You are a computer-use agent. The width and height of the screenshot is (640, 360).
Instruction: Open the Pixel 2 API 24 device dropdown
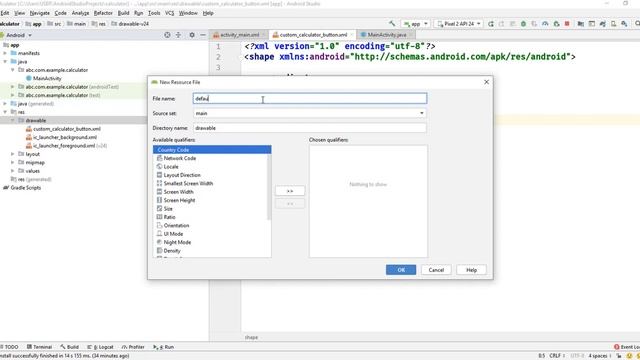[x=459, y=24]
